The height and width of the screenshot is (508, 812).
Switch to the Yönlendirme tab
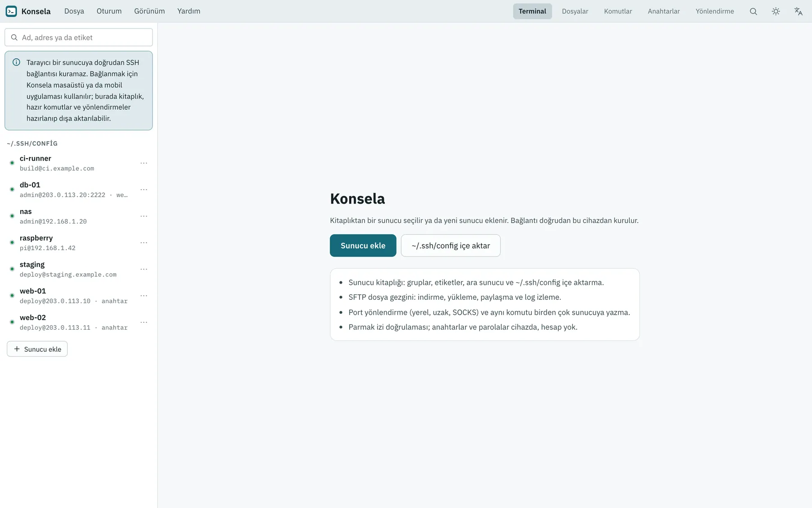[715, 11]
